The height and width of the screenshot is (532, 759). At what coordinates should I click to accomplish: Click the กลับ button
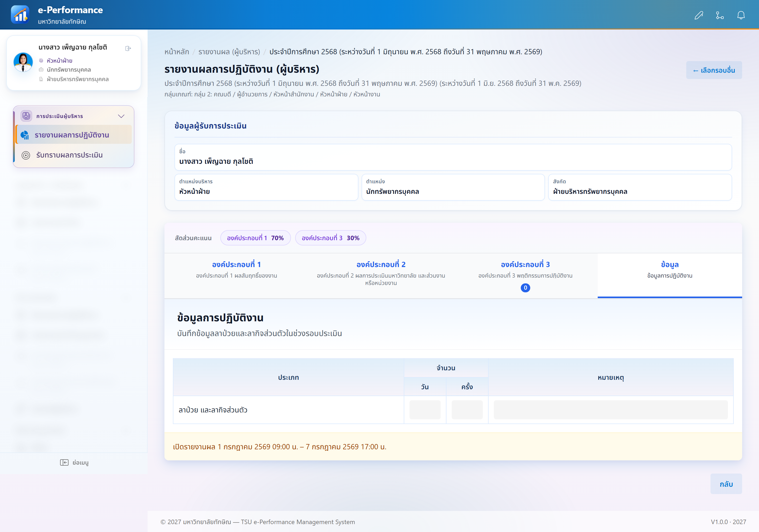(726, 484)
